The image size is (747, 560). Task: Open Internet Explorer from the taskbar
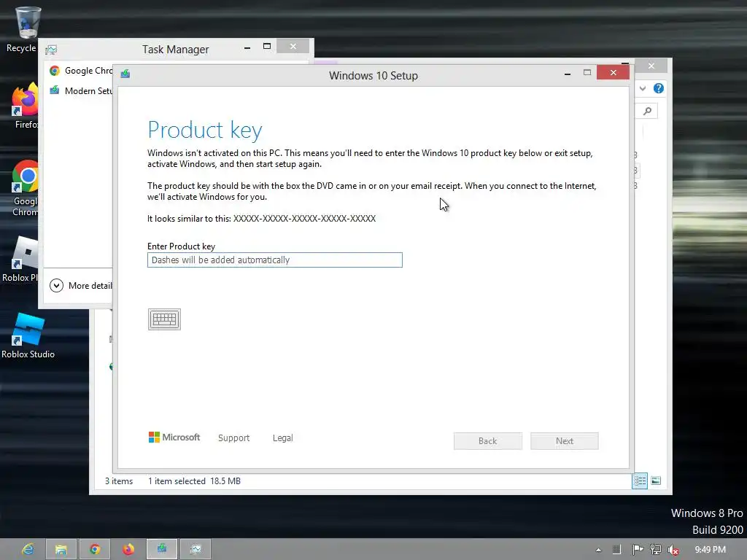[x=28, y=550]
